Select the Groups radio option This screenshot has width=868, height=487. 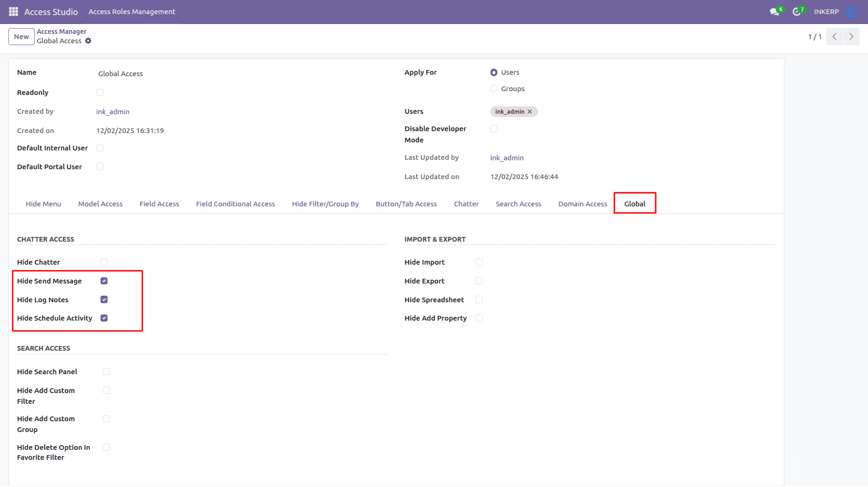click(x=494, y=88)
